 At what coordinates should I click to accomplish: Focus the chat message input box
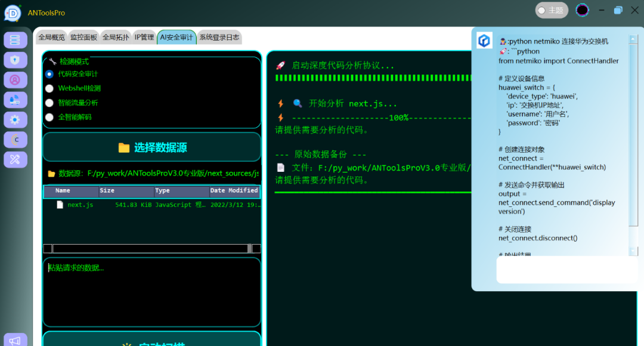566,269
